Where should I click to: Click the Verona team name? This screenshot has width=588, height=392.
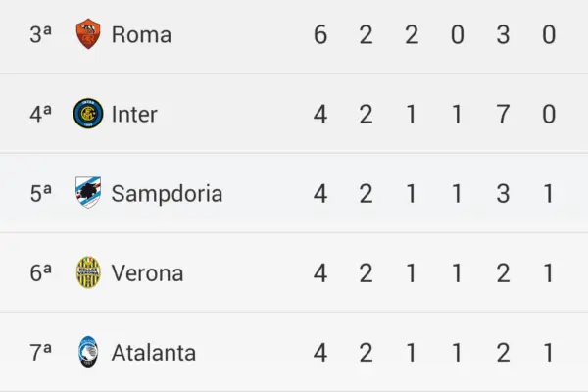tap(147, 272)
